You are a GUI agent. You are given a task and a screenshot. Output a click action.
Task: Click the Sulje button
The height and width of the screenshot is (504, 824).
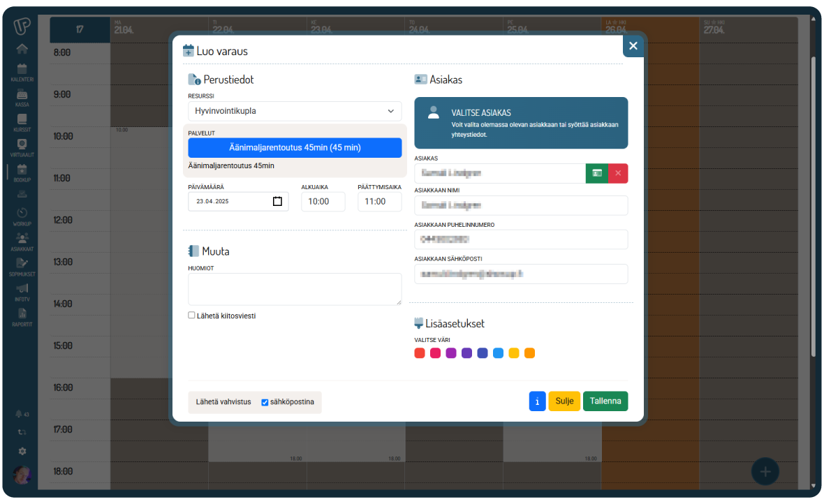(564, 401)
